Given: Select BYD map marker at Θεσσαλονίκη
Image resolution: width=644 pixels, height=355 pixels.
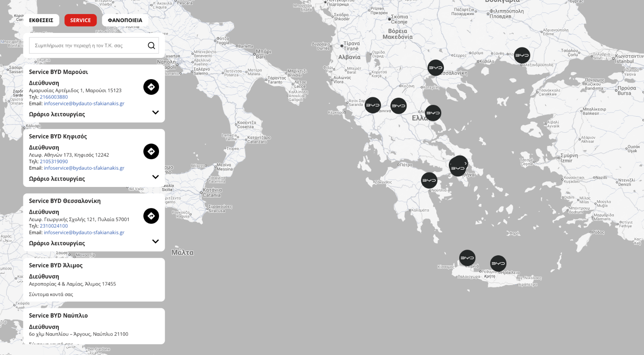Looking at the screenshot, I should pos(436,68).
